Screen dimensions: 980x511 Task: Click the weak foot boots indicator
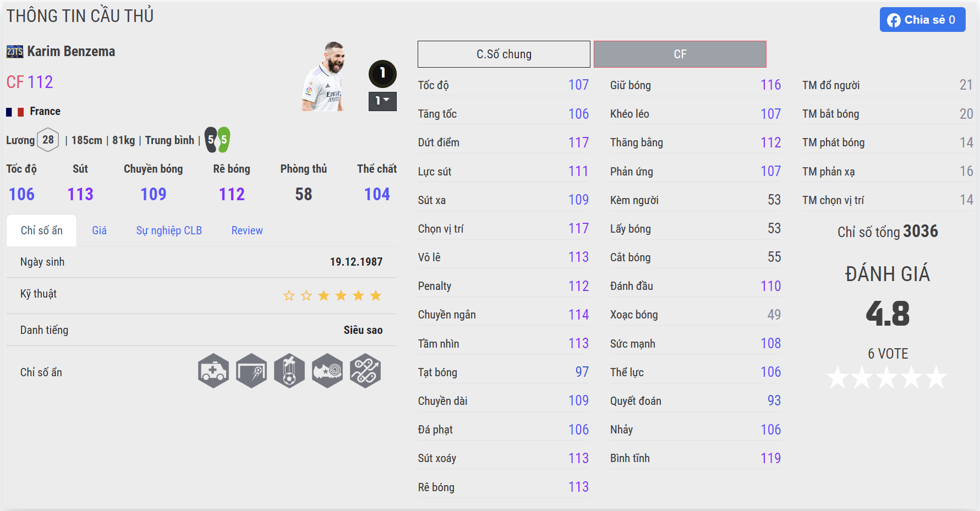[x=217, y=140]
